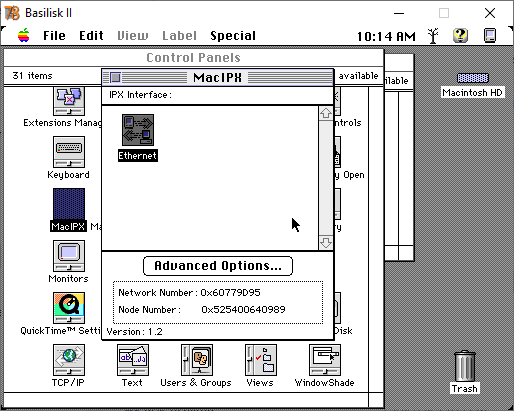
Task: Open the Label menu
Action: (x=179, y=36)
